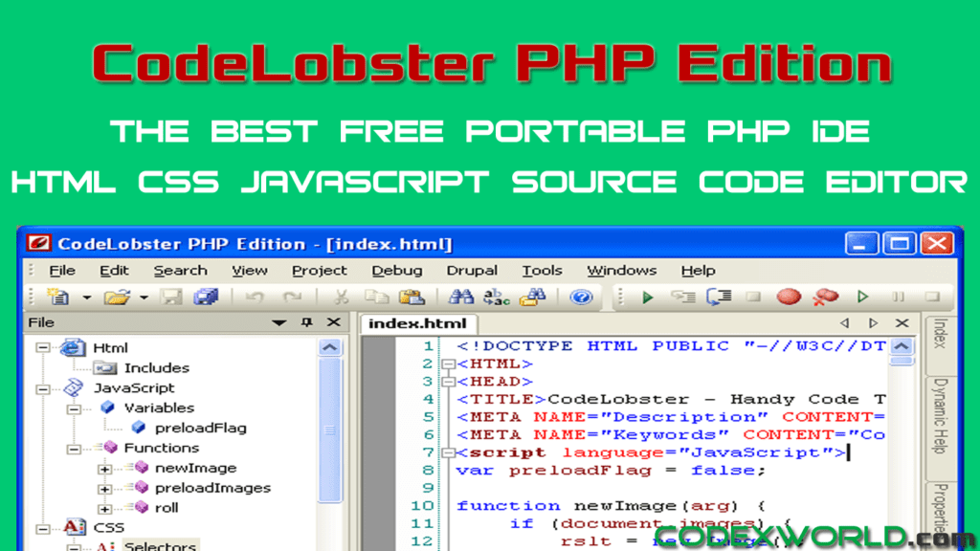The image size is (980, 551).
Task: Start running with the green Run arrow
Action: (x=648, y=297)
